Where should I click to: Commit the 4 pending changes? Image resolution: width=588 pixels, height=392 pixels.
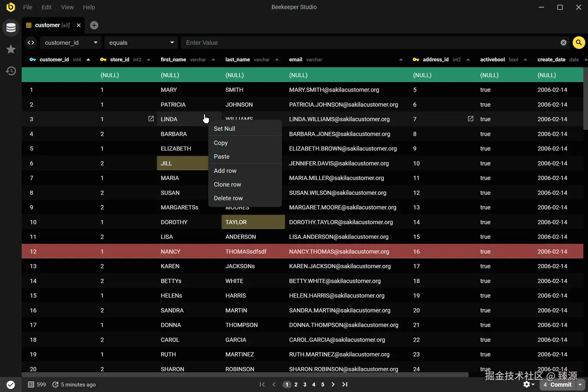(x=557, y=385)
